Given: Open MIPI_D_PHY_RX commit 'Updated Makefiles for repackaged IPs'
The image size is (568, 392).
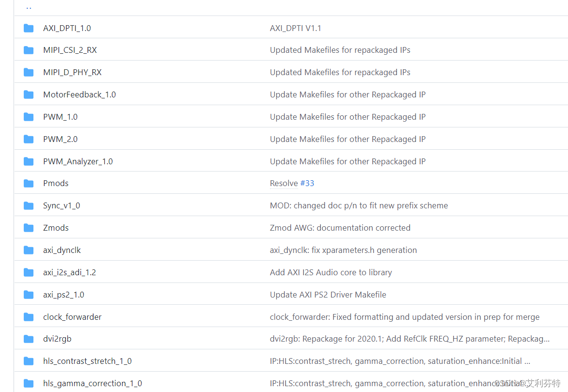Looking at the screenshot, I should point(340,73).
